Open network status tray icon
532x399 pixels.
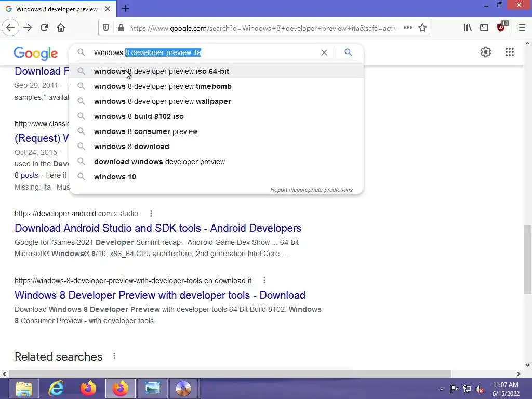pos(467,389)
